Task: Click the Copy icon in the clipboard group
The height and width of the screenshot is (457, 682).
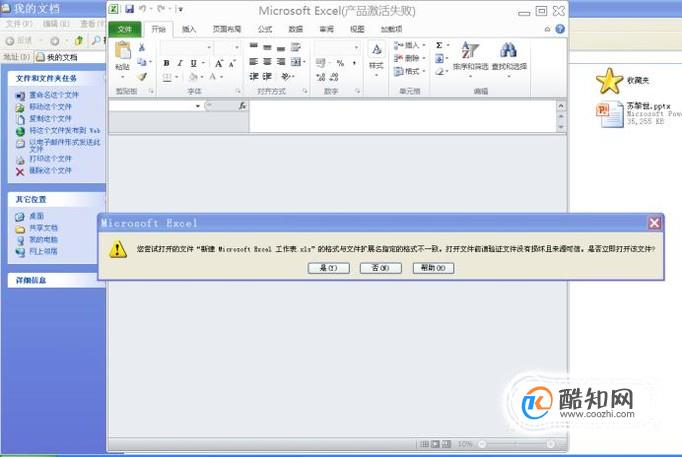Action: tap(142, 62)
